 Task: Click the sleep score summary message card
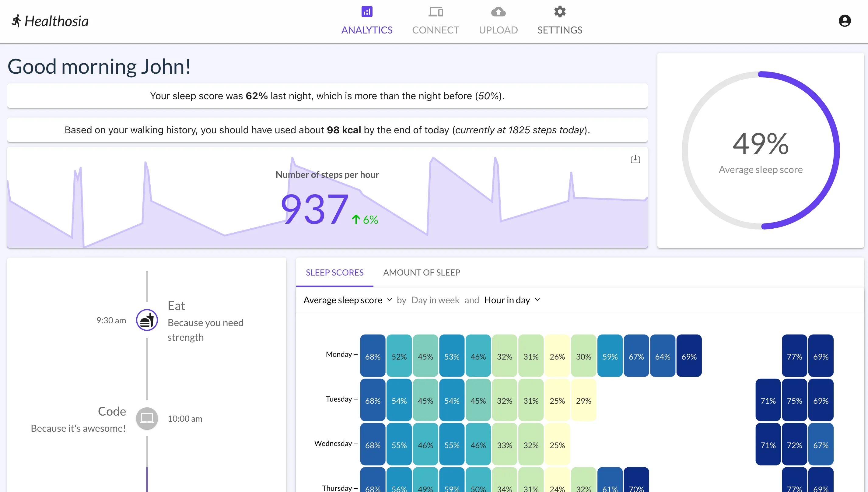tap(327, 96)
